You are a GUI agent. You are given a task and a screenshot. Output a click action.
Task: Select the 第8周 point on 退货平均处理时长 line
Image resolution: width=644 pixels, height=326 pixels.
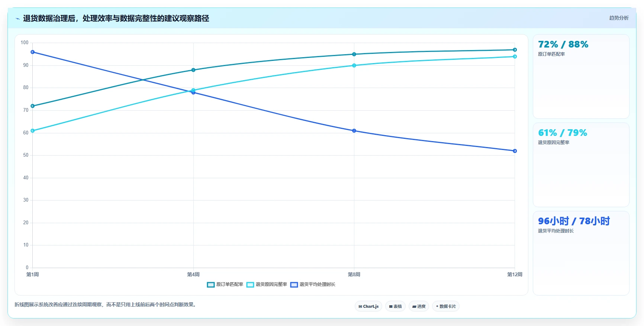click(x=354, y=131)
